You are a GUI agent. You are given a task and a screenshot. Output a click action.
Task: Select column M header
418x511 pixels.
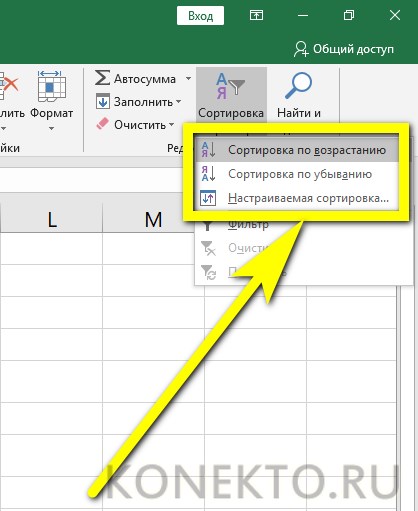(x=153, y=220)
